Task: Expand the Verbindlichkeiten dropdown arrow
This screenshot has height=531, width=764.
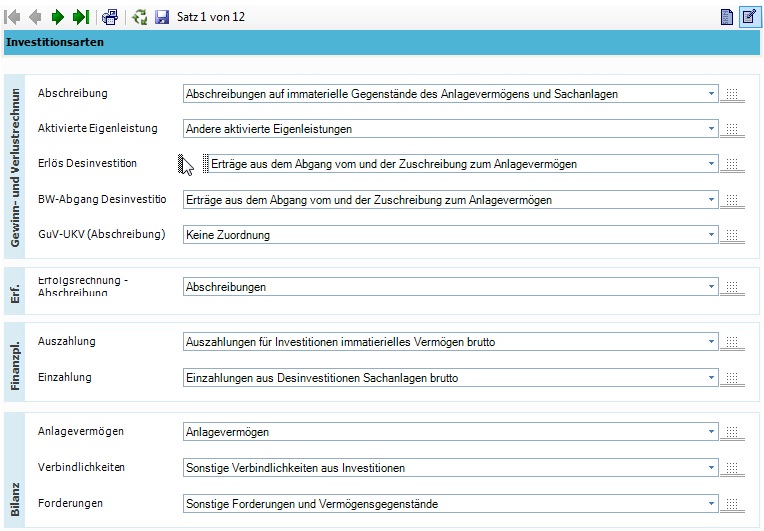Action: point(711,468)
